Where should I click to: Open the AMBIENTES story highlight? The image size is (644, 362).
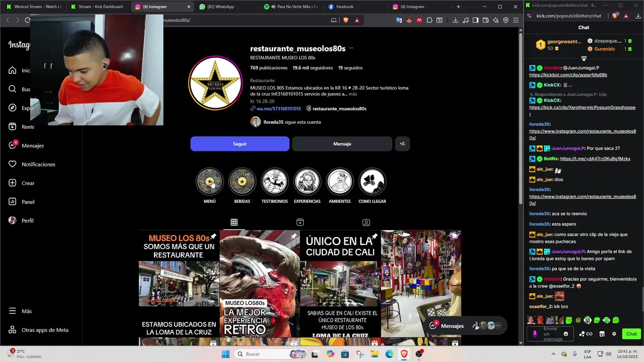coord(340,182)
